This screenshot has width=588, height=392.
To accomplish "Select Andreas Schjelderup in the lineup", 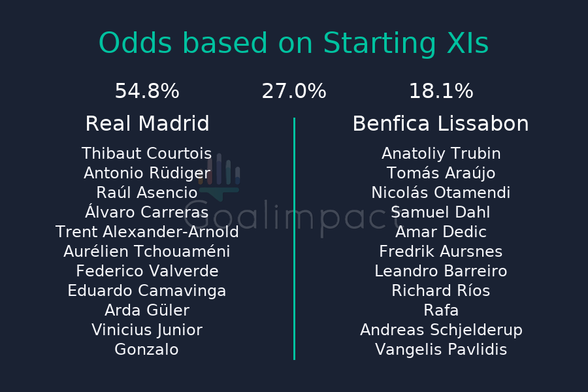I will [x=441, y=330].
